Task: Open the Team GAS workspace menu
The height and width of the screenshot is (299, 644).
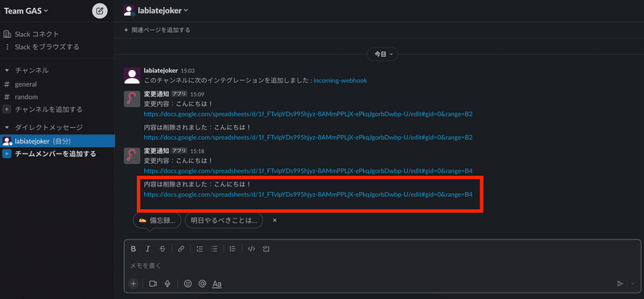Action: (x=26, y=11)
